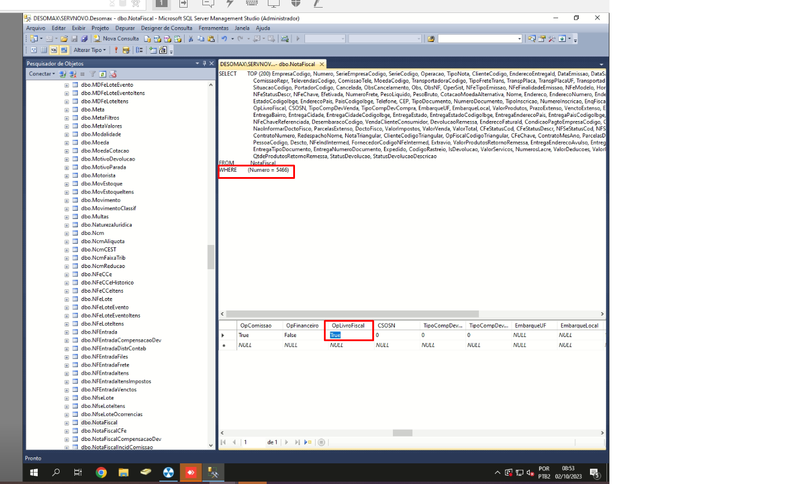
Task: Click the Undo arrow icon
Action: point(224,39)
